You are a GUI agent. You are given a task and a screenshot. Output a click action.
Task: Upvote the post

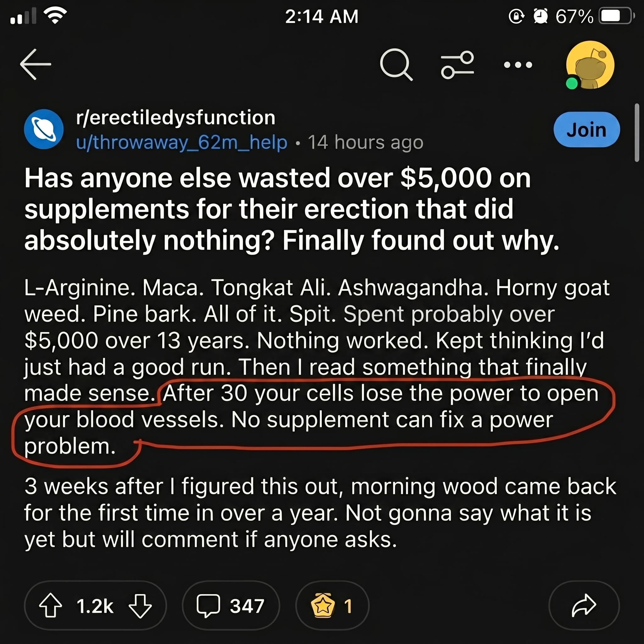51,606
